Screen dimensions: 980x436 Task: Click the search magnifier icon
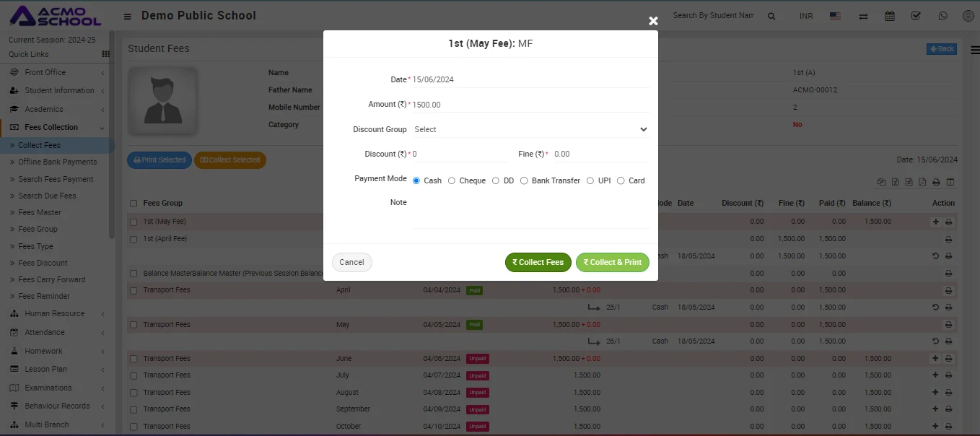click(x=771, y=16)
